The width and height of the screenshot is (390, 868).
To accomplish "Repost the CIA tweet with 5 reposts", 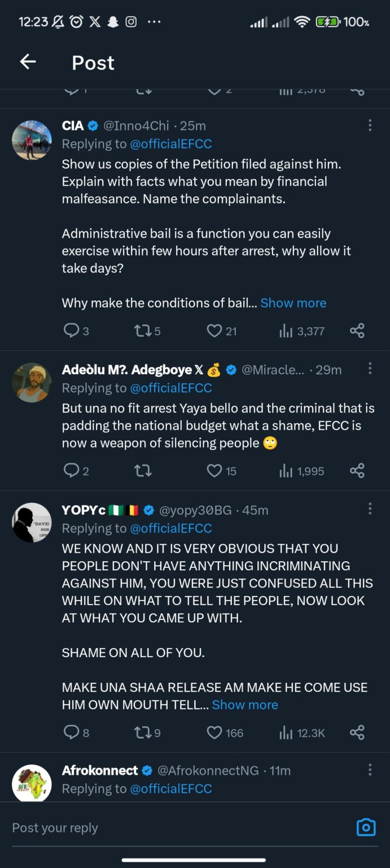I will coord(147,331).
